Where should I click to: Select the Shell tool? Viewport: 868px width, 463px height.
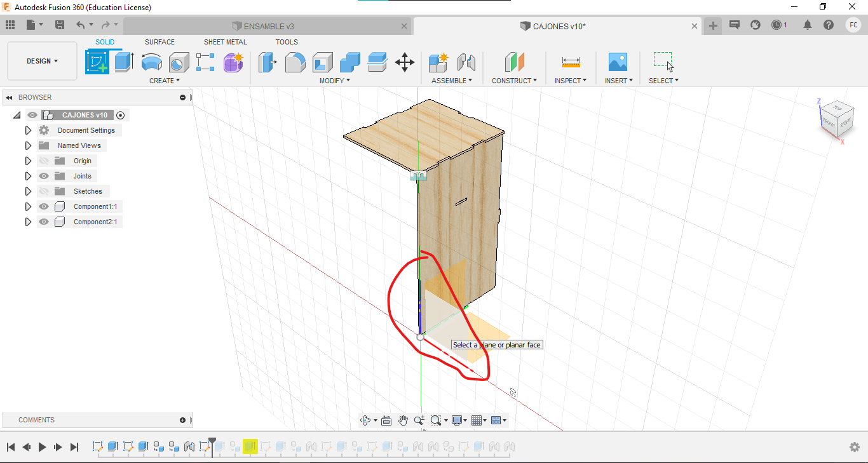coord(322,62)
